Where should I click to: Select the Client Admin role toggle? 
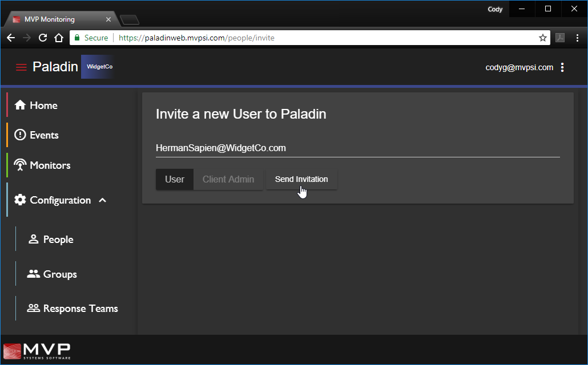[228, 179]
